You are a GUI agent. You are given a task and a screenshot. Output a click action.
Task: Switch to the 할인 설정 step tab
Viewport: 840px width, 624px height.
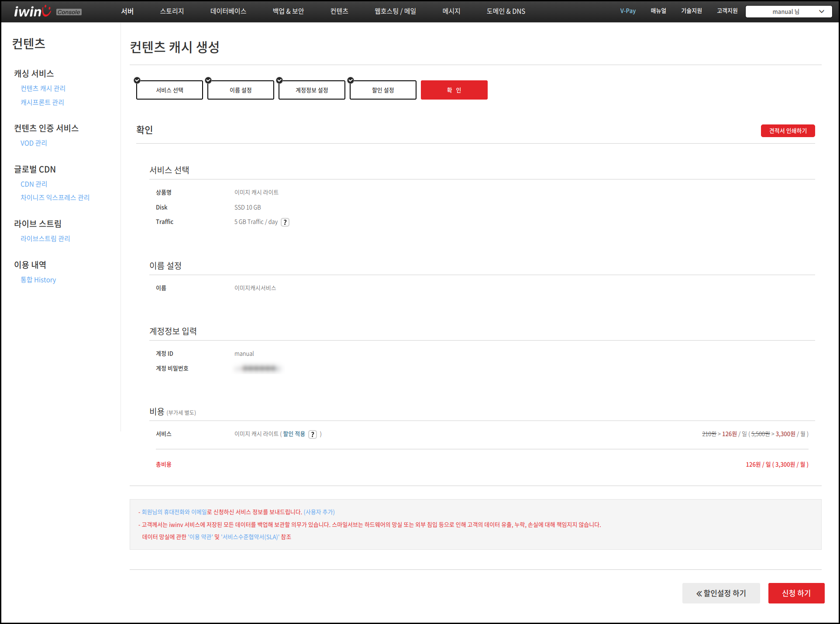[383, 90]
